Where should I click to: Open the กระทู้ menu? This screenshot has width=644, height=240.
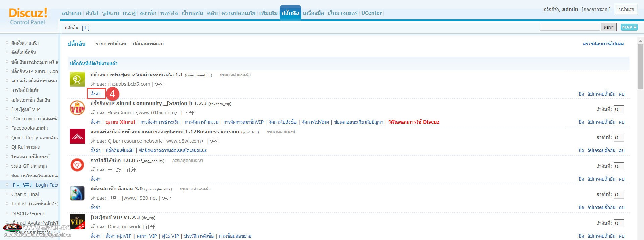click(x=129, y=13)
